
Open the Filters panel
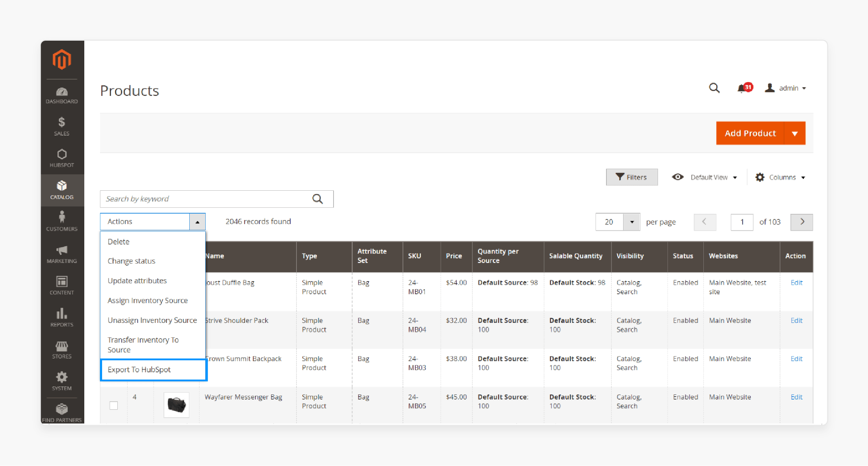point(632,177)
